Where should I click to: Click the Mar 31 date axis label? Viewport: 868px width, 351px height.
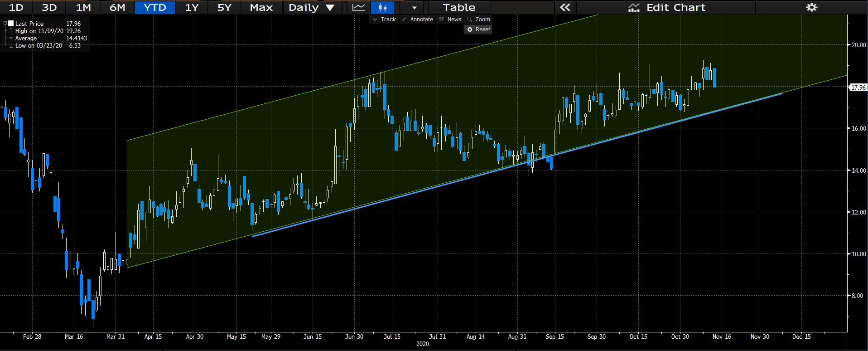115,336
